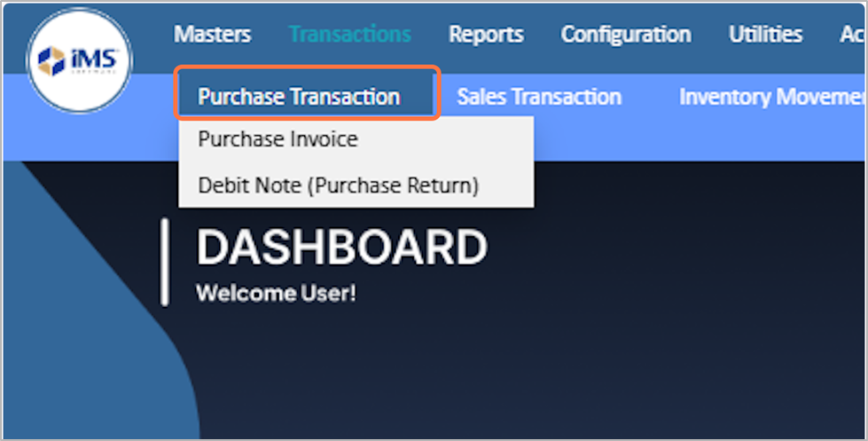Open the Configuration menu
The height and width of the screenshot is (441, 868).
[x=625, y=35]
